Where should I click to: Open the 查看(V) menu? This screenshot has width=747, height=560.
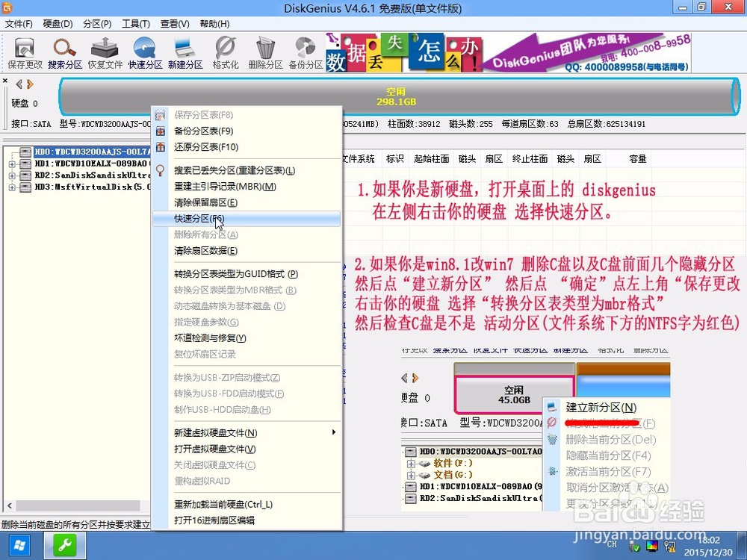pyautogui.click(x=175, y=23)
